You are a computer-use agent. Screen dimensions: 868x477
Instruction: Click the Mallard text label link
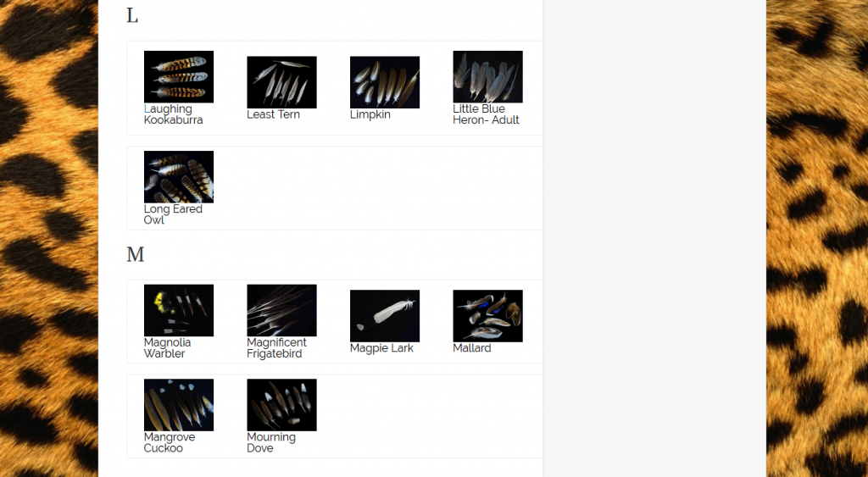(472, 348)
